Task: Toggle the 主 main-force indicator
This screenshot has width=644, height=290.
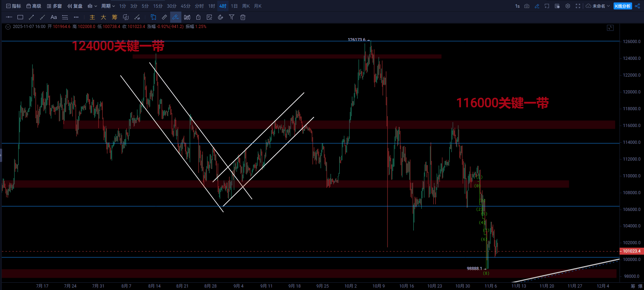Action: pos(92,17)
